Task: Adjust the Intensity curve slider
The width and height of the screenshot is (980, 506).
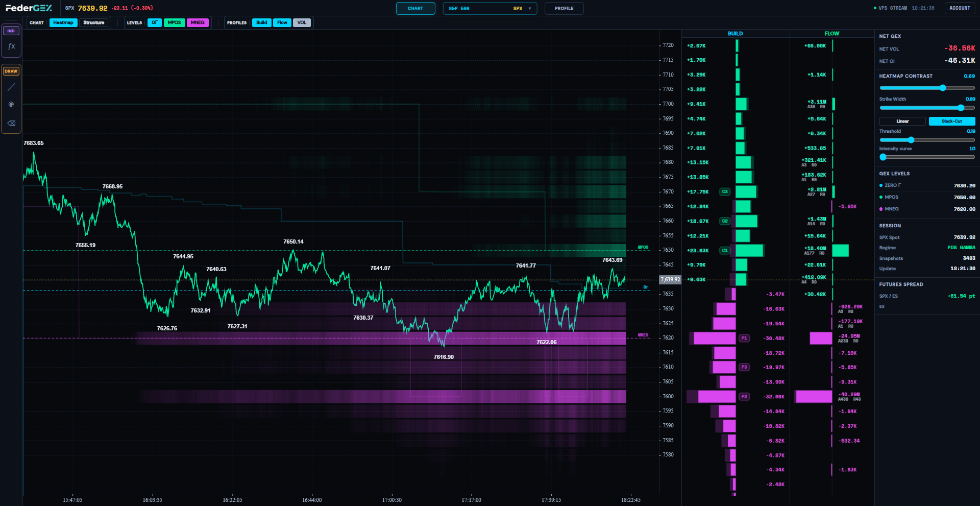Action: [927, 157]
